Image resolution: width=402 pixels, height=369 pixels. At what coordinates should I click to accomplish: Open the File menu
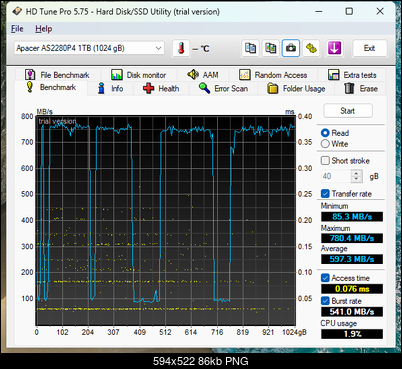point(17,29)
